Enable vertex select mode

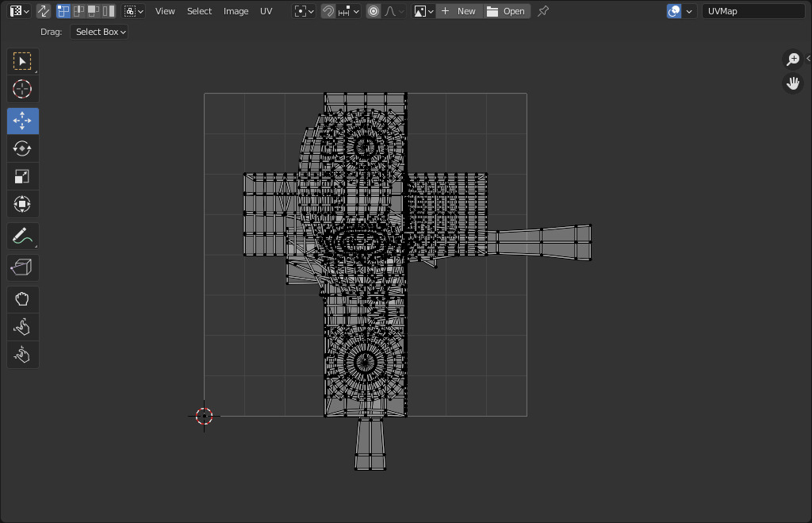pos(63,11)
